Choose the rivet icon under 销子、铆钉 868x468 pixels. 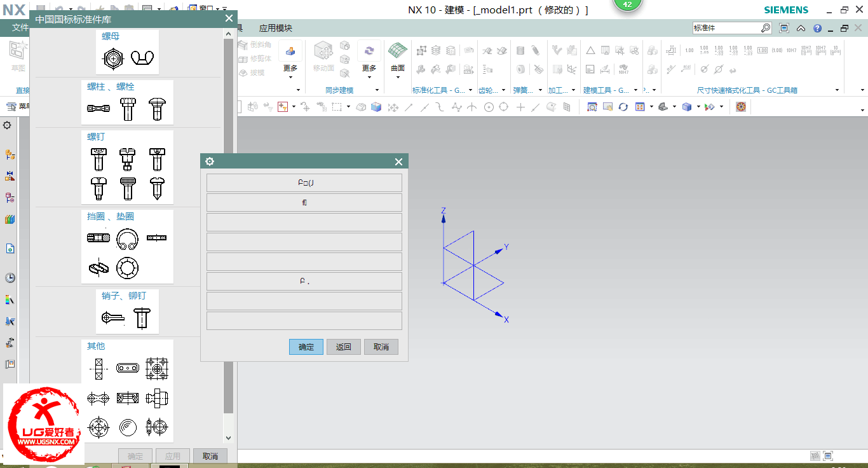point(142,317)
